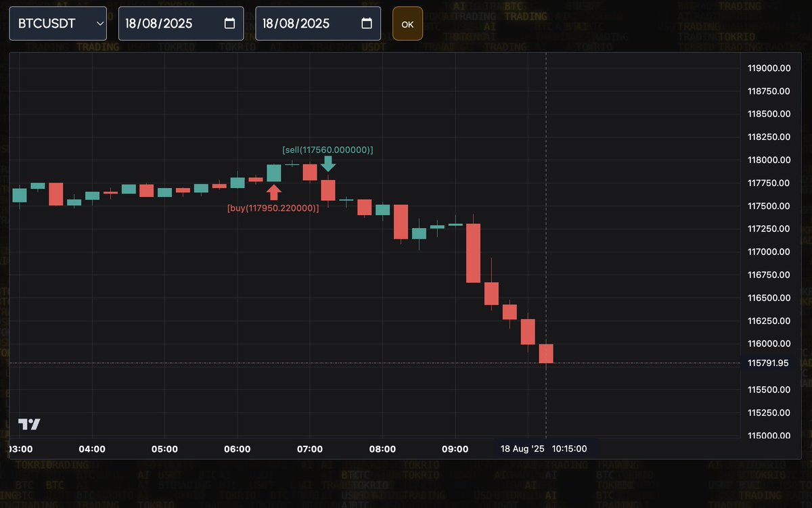Click the 04:00 label on the time axis
812x508 pixels.
tap(92, 448)
